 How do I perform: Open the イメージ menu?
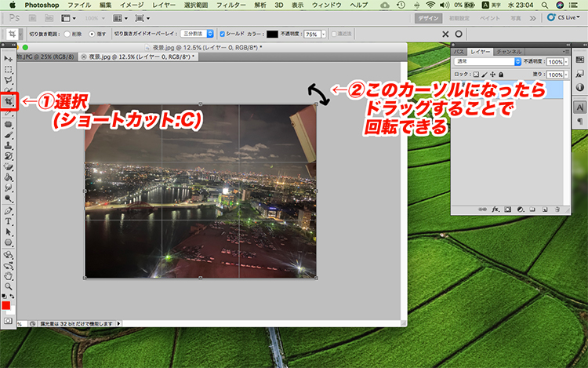tap(132, 5)
